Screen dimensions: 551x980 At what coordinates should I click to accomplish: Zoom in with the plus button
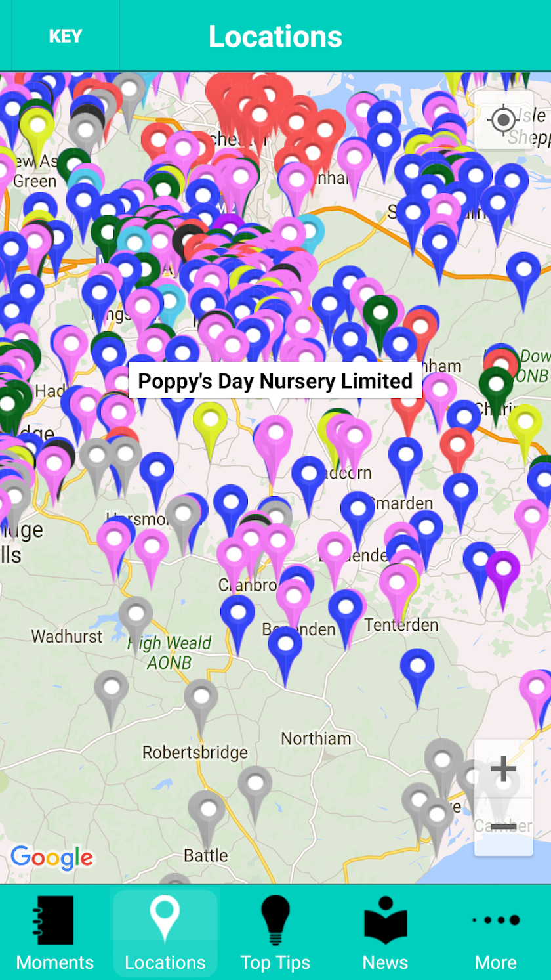tap(503, 769)
